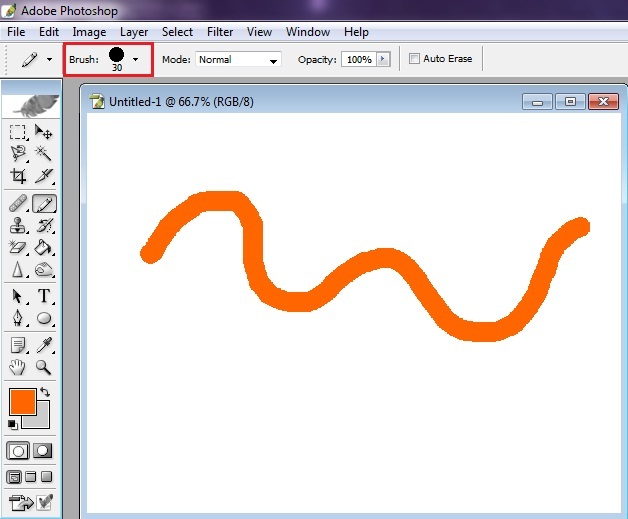628x519 pixels.
Task: Select the Polygonal Lasso tool
Action: (x=18, y=153)
